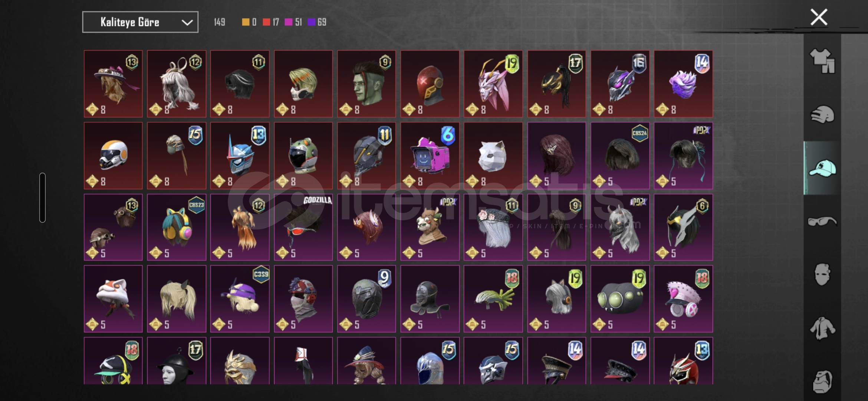Viewport: 868px width, 401px height.
Task: Select the C8S23 cat-ear headphones item
Action: [x=177, y=227]
